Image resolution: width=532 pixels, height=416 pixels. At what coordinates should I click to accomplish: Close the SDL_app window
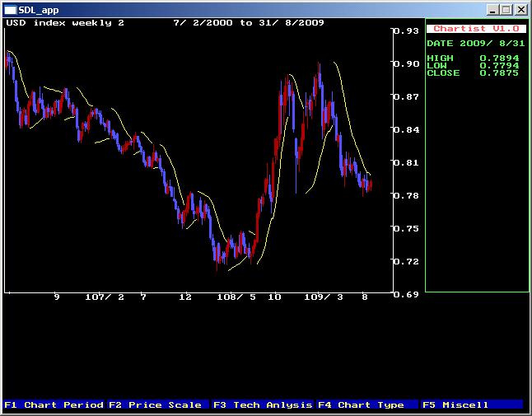tap(520, 10)
